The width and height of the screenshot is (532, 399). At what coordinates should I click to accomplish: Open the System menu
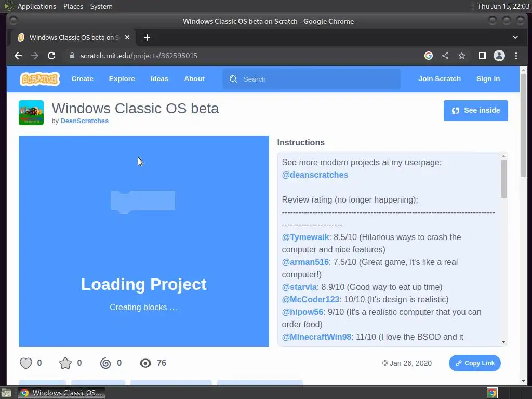[101, 6]
